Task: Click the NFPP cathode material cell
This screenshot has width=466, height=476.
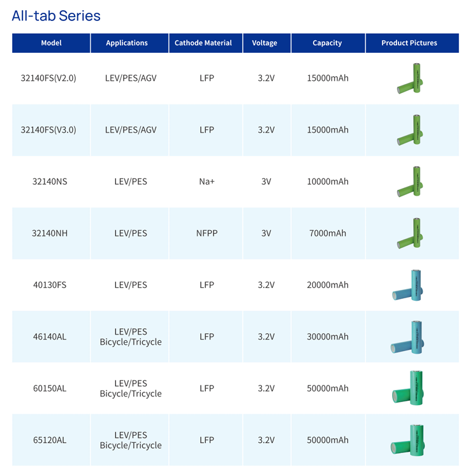Action: [x=207, y=233]
